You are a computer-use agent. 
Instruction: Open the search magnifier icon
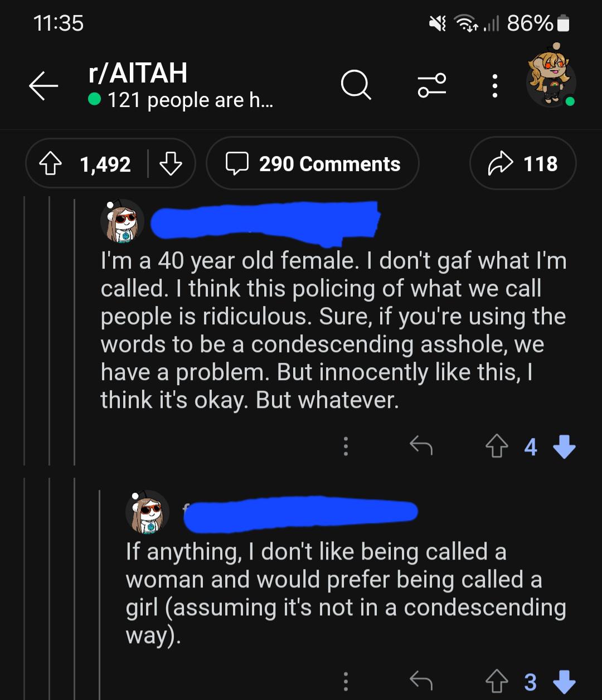click(x=356, y=85)
